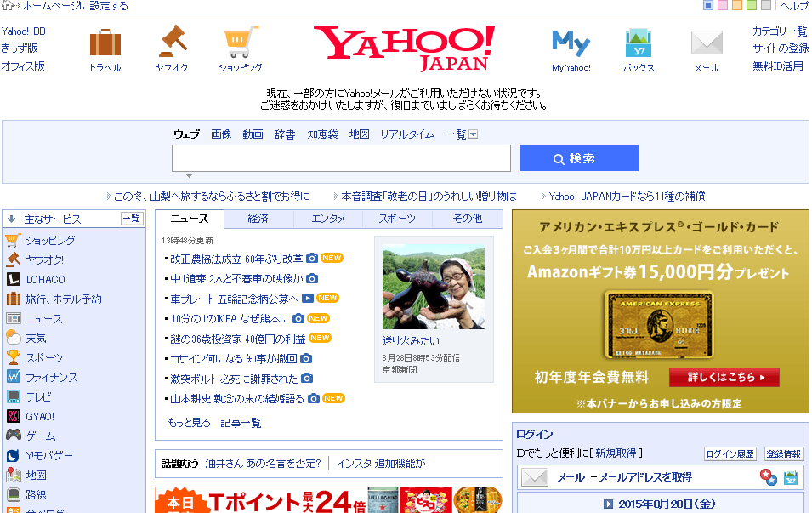Click sidebar 旅行、ホテル予約 suitcase icon
The height and width of the screenshot is (513, 812).
[x=13, y=299]
